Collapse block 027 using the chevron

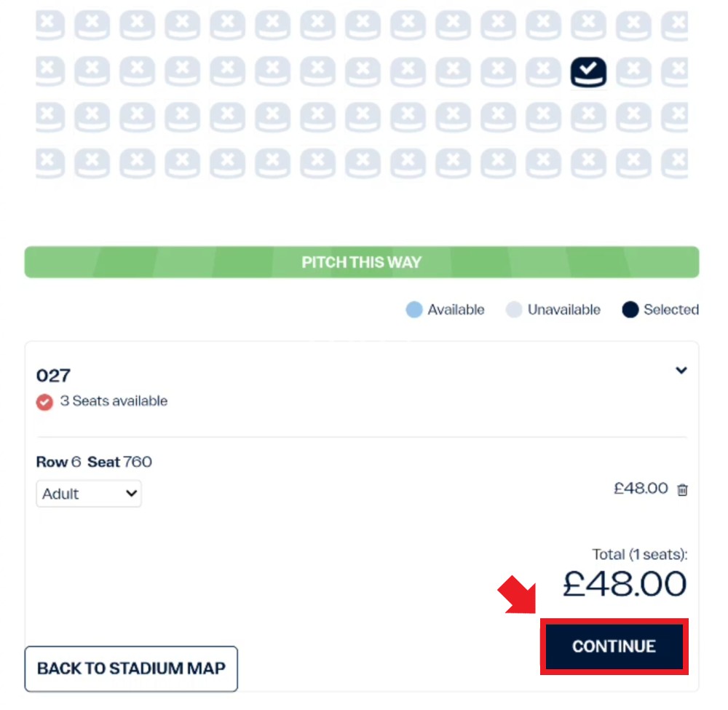click(x=681, y=370)
